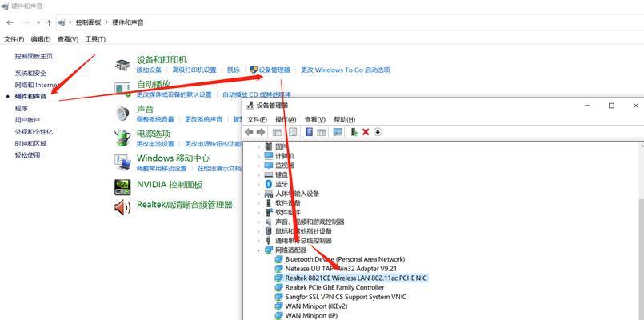Screen dimensions: 644x320
Task: Click the 调整常用移动设置 link
Action: point(162,169)
